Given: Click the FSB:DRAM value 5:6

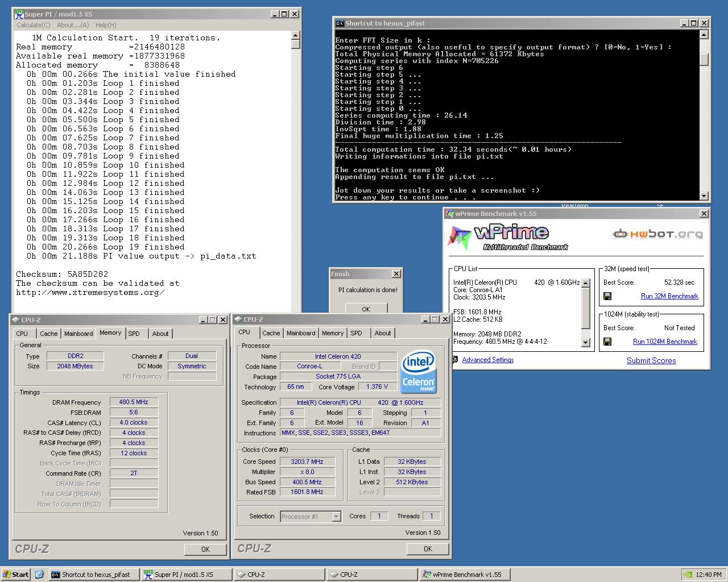Looking at the screenshot, I should click(x=134, y=412).
